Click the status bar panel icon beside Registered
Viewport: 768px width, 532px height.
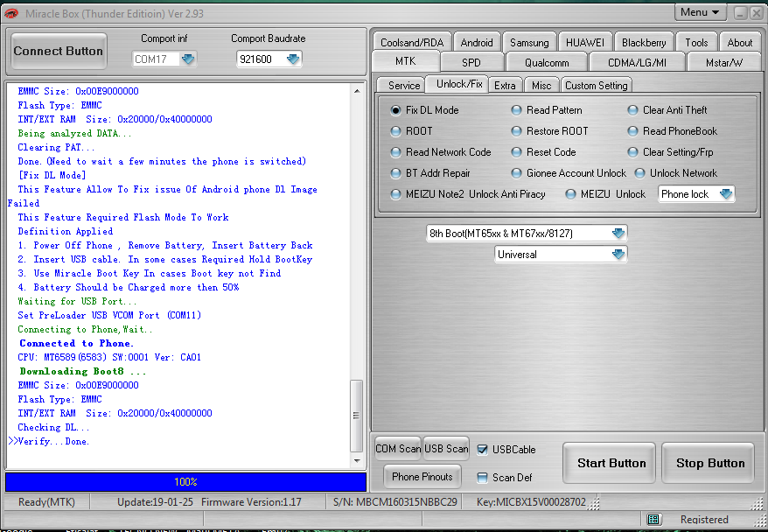point(653,519)
